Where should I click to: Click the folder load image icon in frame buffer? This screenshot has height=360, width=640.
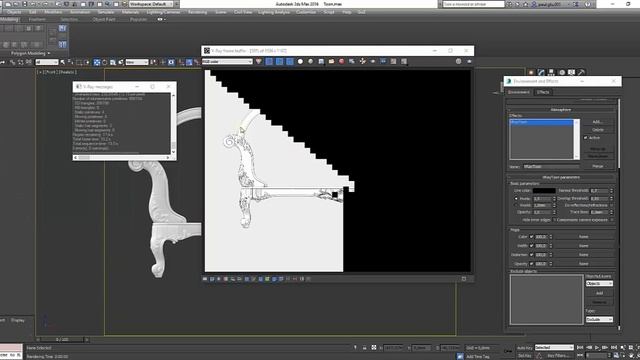pyautogui.click(x=331, y=62)
